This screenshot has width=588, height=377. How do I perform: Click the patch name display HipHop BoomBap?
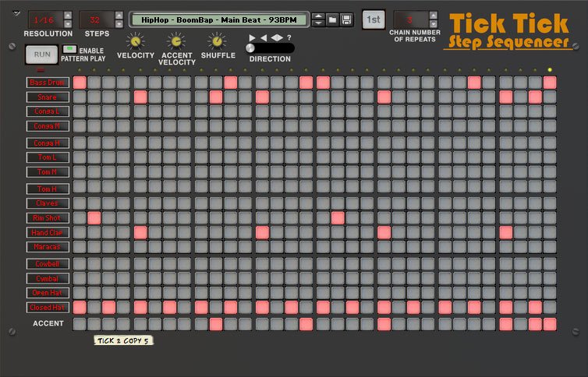pyautogui.click(x=219, y=19)
